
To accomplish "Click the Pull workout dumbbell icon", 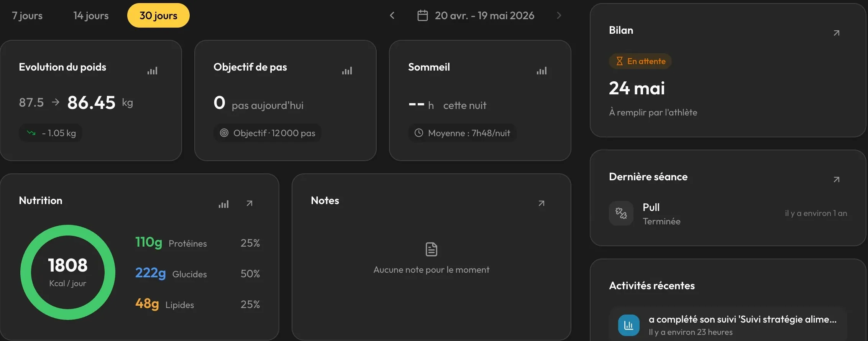I will (x=621, y=213).
